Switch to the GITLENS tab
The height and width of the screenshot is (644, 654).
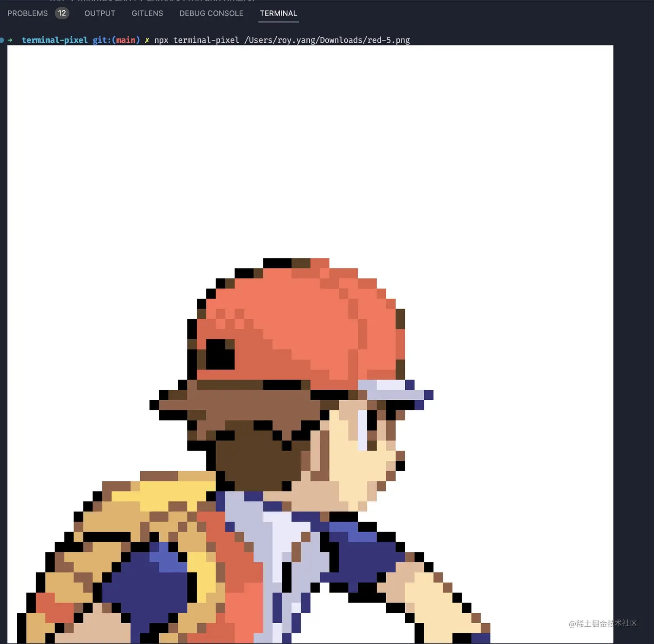[x=147, y=13]
